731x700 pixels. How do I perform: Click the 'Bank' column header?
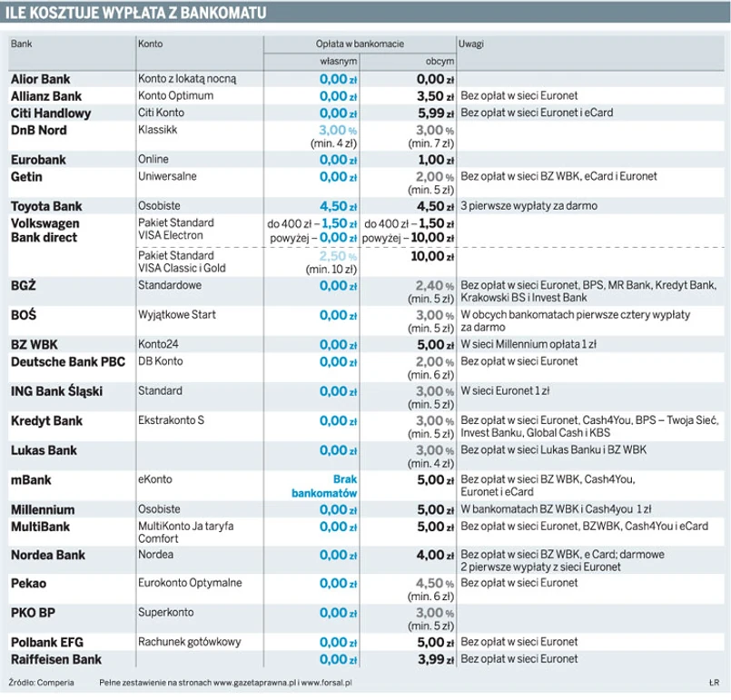[x=21, y=44]
